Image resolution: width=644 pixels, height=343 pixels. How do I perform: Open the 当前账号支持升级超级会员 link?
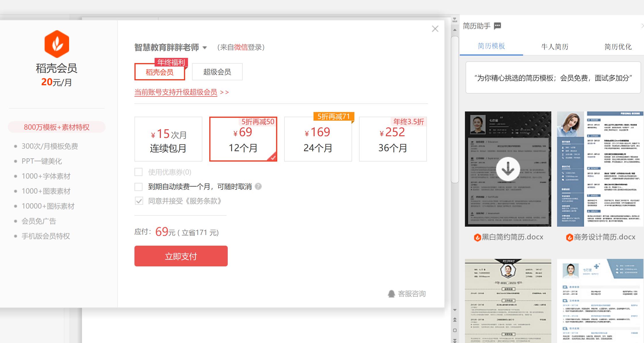click(x=176, y=92)
